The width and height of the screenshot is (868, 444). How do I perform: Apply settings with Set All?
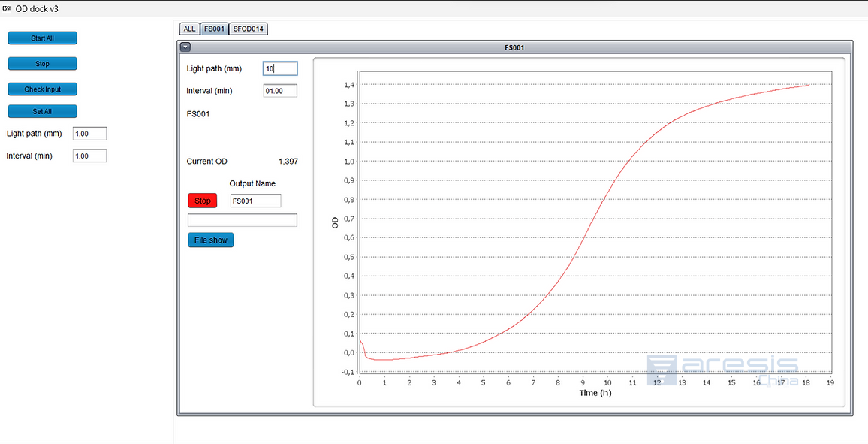[42, 111]
